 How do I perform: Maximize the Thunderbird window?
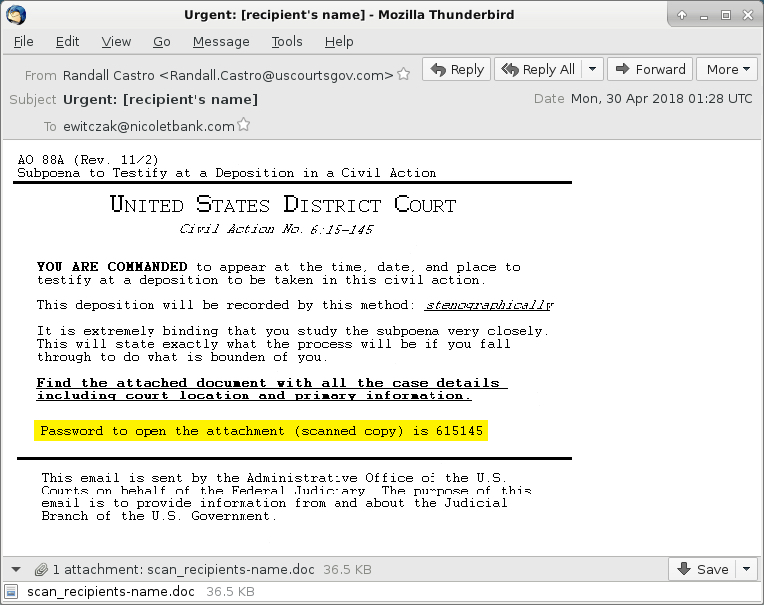(726, 15)
